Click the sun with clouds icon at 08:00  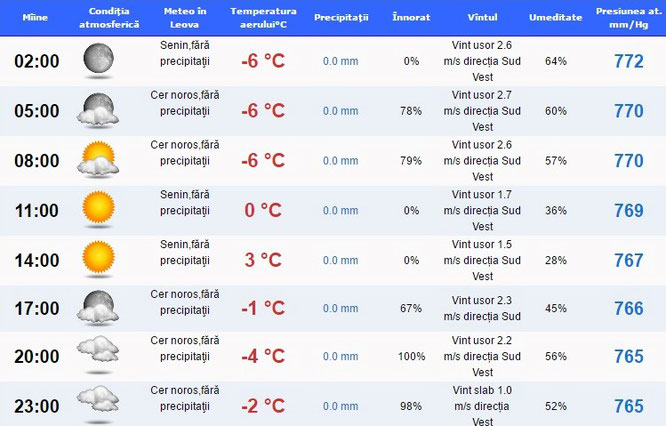(x=98, y=160)
